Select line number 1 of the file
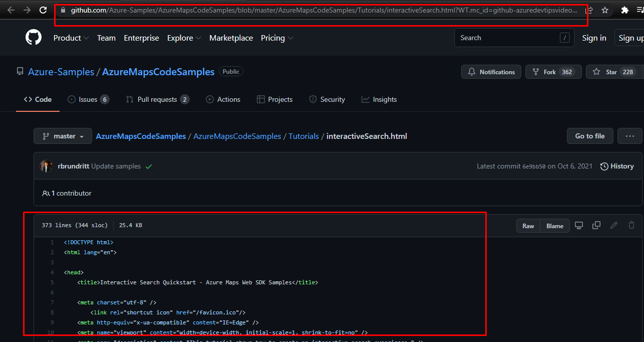 point(52,242)
